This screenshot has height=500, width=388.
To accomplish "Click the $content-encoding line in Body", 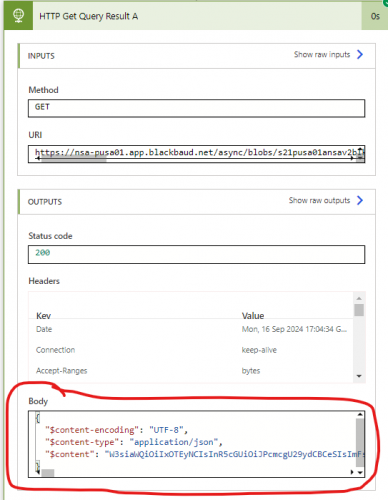I will (x=116, y=430).
